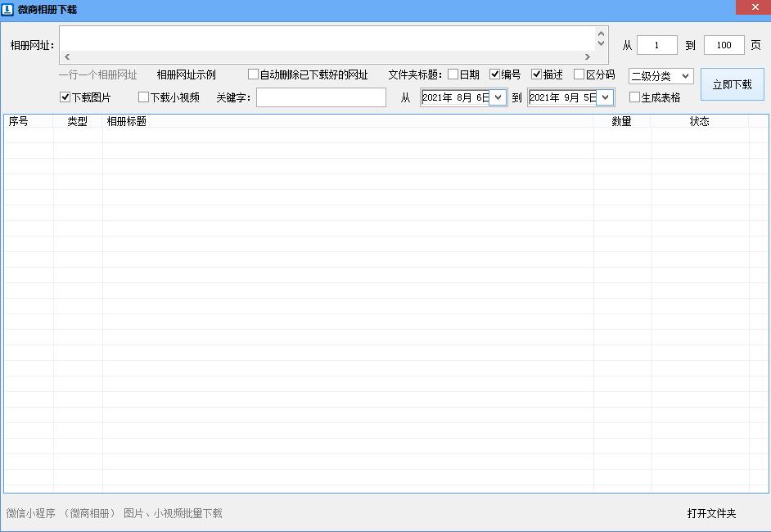Uncheck the 下载图片 option
This screenshot has width=771, height=532.
click(65, 97)
